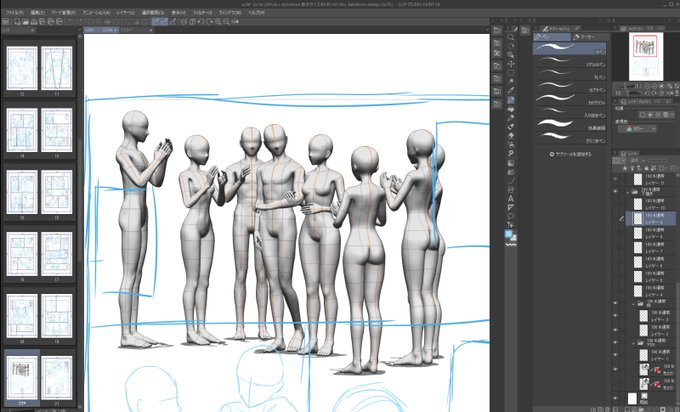Image resolution: width=680 pixels, height=412 pixels.
Task: Open CLIP STUDIO launcher icon in command bar
Action: [x=6, y=21]
